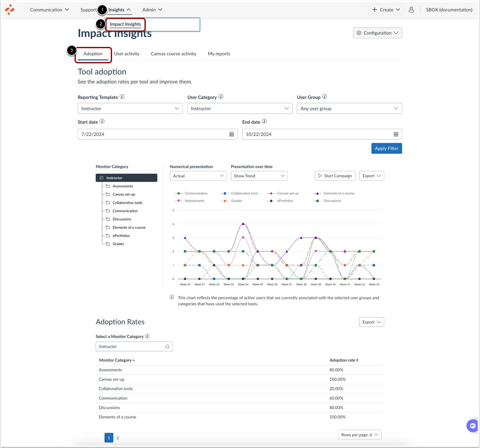The width and height of the screenshot is (480, 448).
Task: Select Assessments in the Monitor Category tree
Action: (123, 186)
